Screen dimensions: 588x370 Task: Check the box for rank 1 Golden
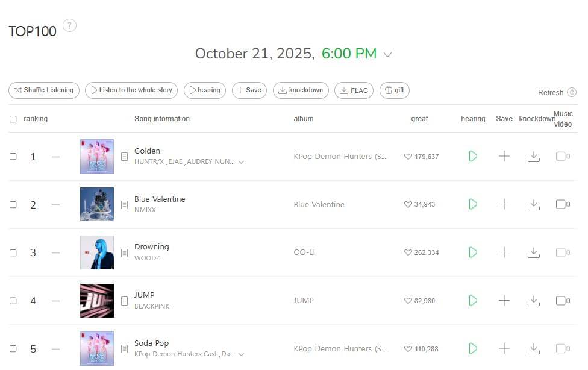coord(13,157)
